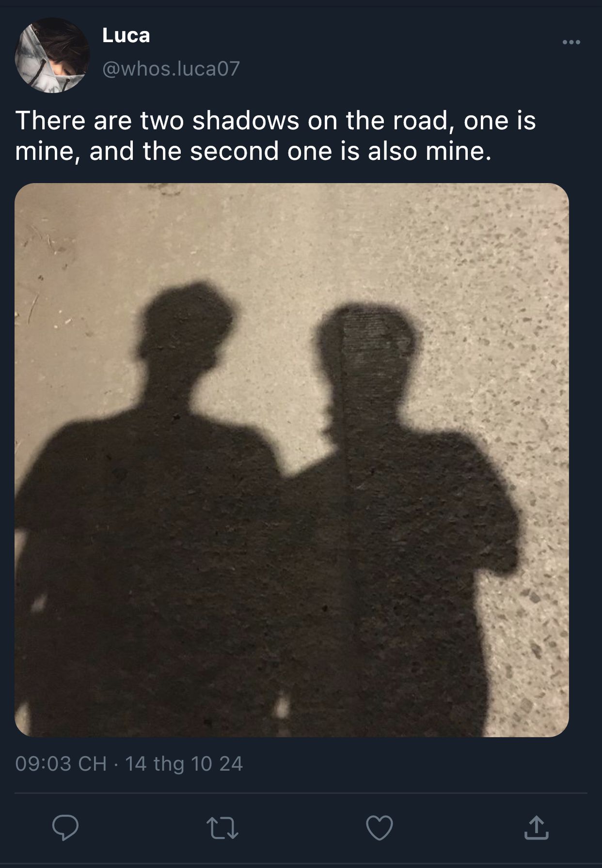Viewport: 602px width, 868px height.
Task: Open the @whos.luca07 handle link
Action: click(x=171, y=69)
